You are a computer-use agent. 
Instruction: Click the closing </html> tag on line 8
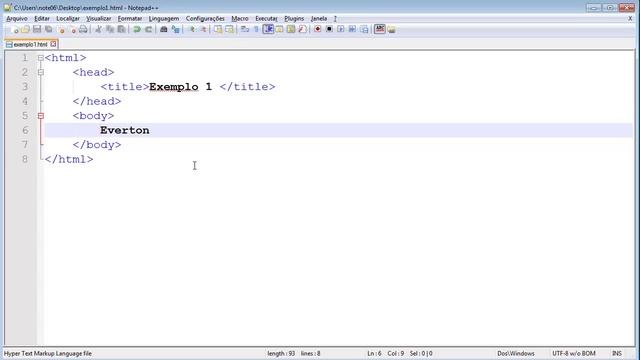[x=69, y=159]
